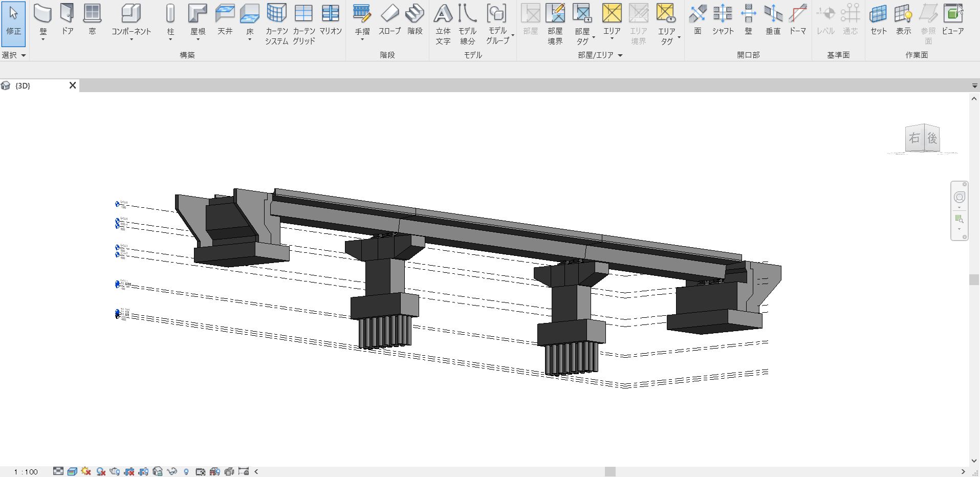Viewport: 980px width, 477px height.
Task: Open the ビューア work plane viewer
Action: (952, 20)
